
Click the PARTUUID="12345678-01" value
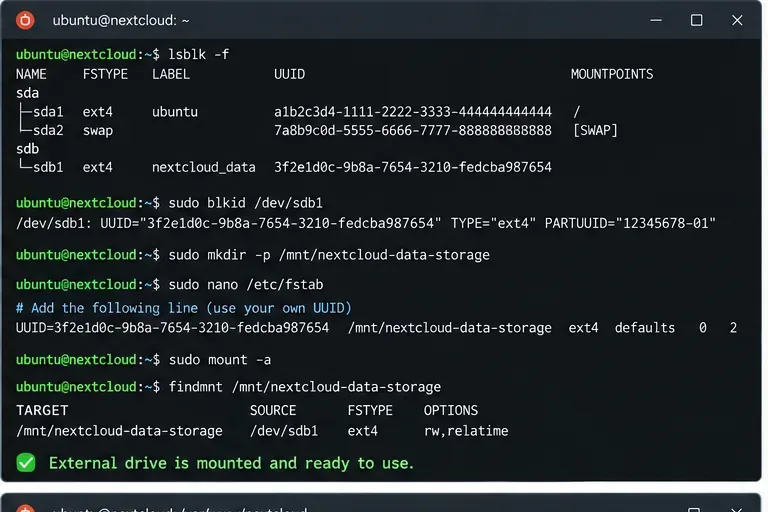point(630,223)
